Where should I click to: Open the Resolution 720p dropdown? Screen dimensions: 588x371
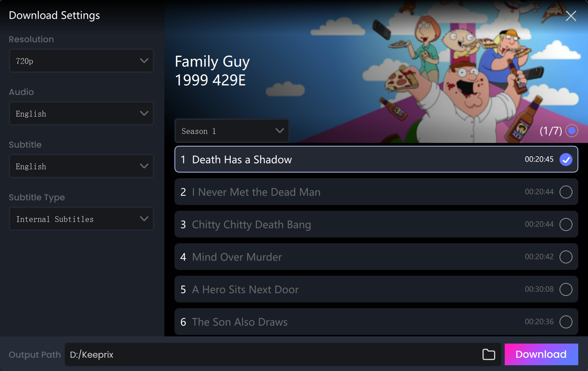81,61
